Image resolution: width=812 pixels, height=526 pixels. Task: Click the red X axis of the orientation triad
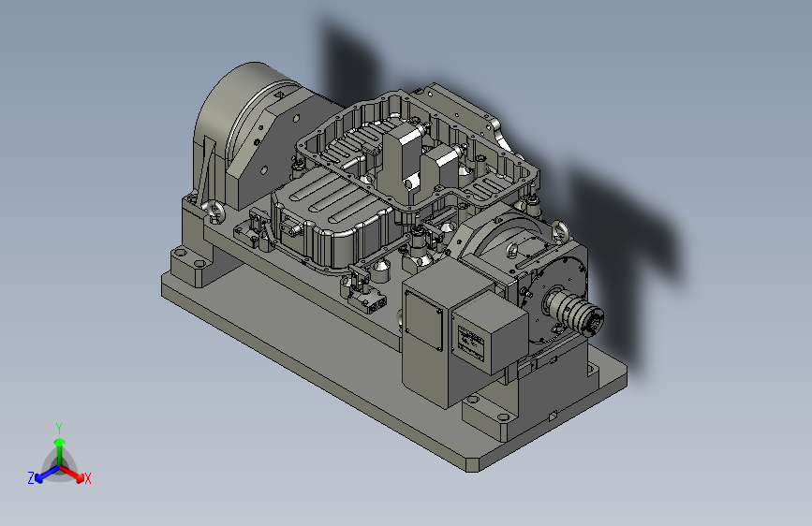(x=72, y=474)
